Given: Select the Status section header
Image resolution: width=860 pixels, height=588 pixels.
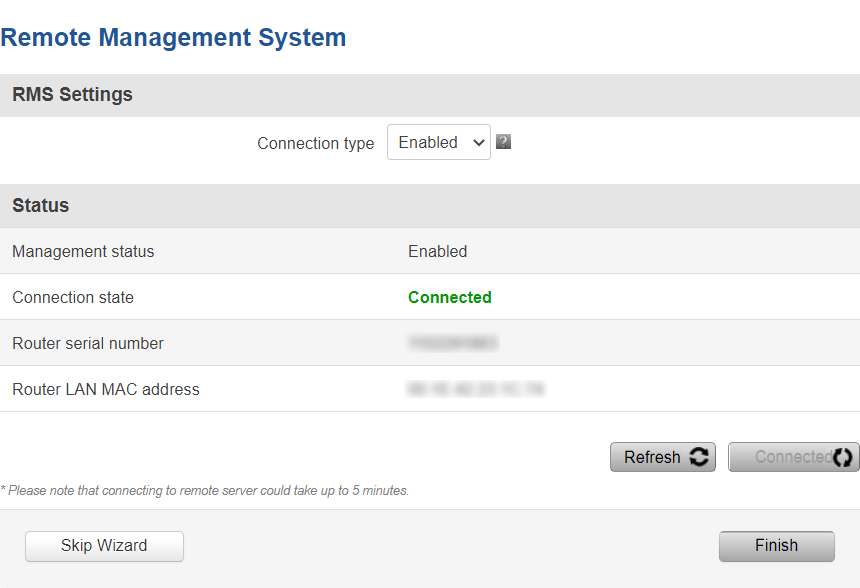Looking at the screenshot, I should tap(41, 205).
